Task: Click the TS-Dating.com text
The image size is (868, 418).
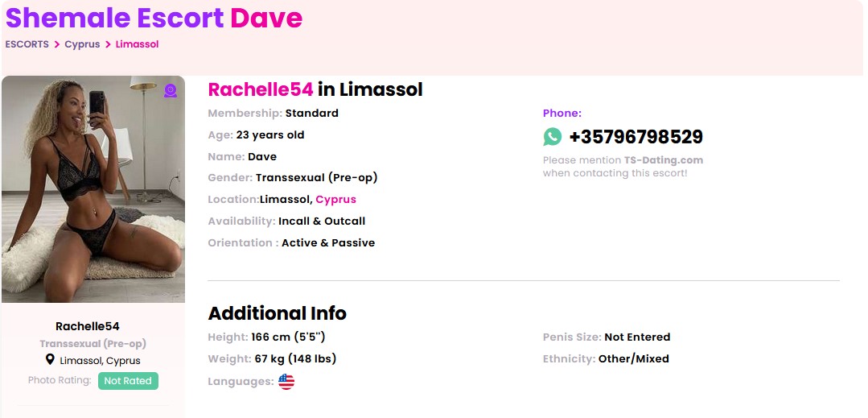Action: point(663,160)
